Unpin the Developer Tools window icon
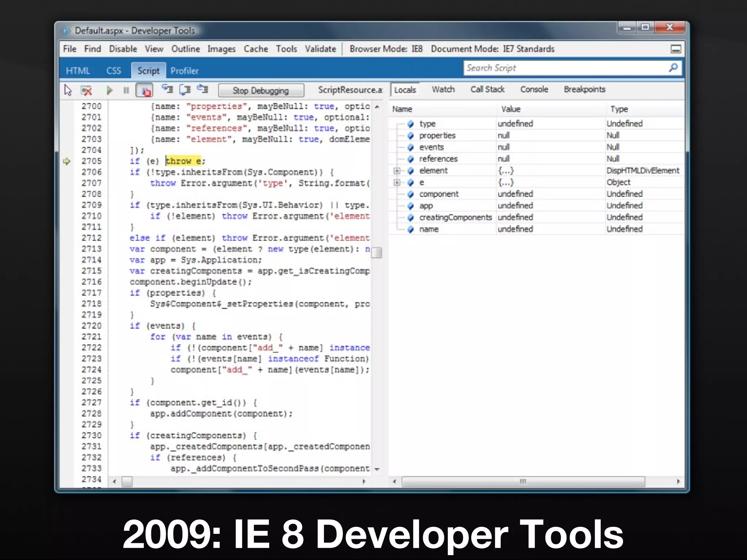 pos(676,49)
